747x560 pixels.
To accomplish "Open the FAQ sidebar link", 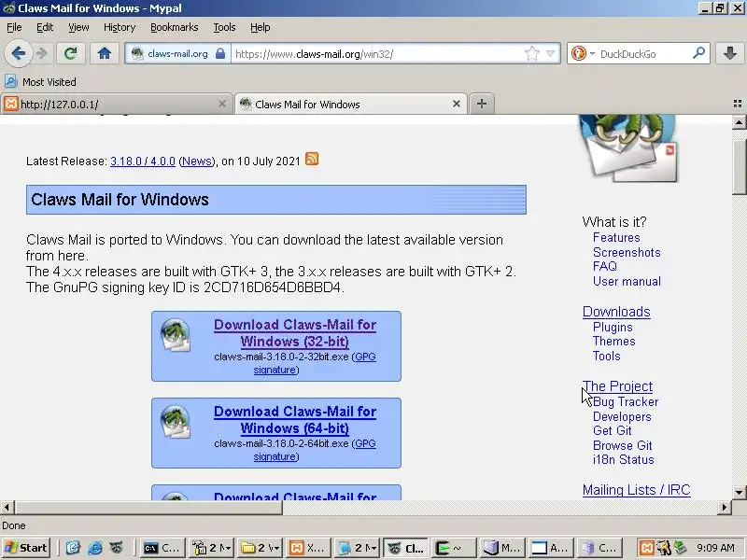I will click(x=605, y=266).
